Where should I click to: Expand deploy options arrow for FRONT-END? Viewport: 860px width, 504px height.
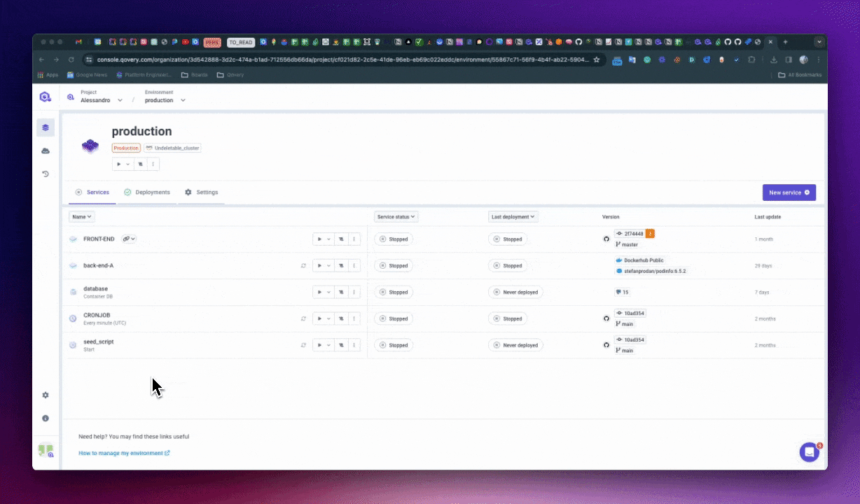(x=329, y=239)
